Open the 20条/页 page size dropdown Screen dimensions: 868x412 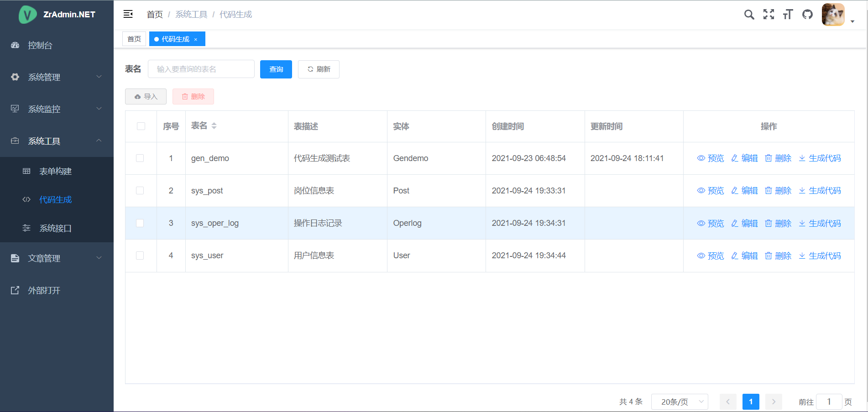(x=680, y=402)
